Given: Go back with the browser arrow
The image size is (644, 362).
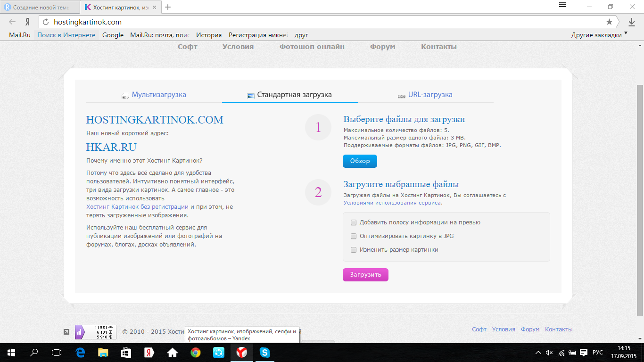Looking at the screenshot, I should [x=12, y=22].
